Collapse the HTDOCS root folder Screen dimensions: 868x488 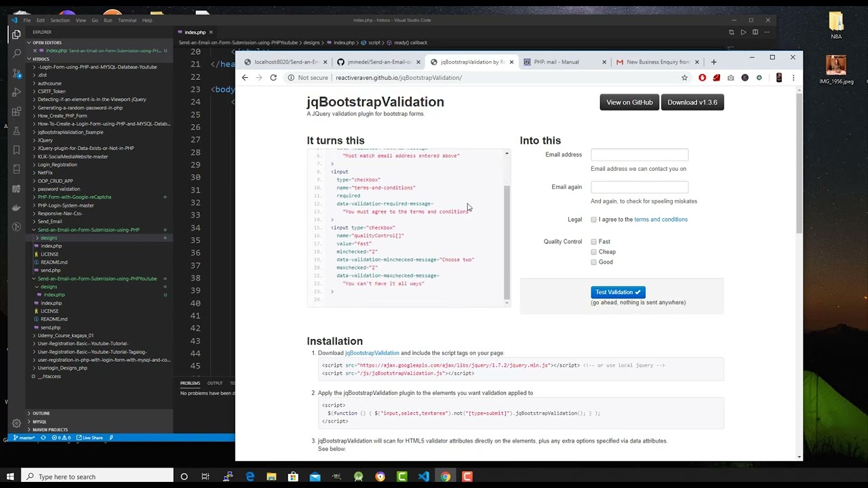[x=98, y=59]
